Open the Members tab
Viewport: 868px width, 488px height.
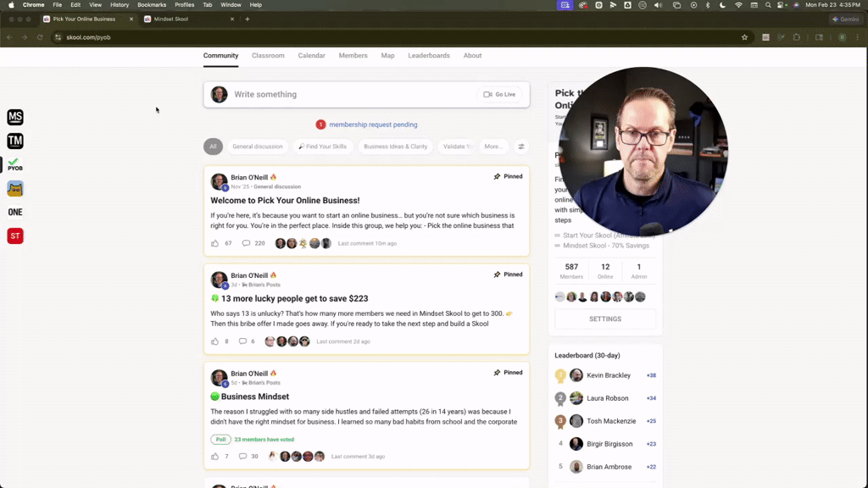(353, 55)
